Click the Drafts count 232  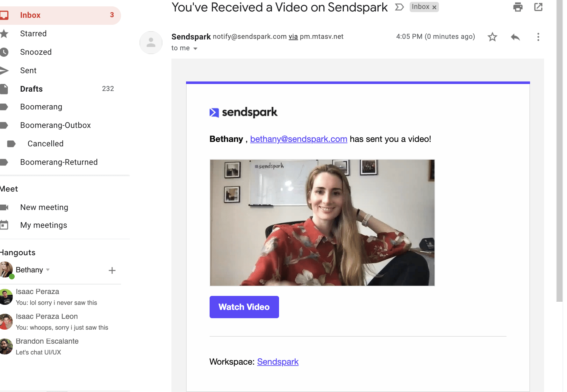click(x=108, y=89)
